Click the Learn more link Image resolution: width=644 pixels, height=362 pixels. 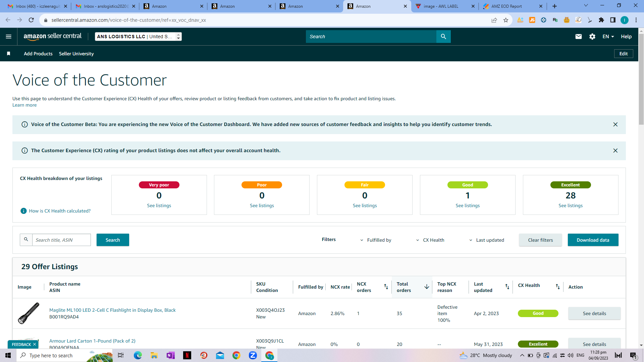tap(24, 105)
